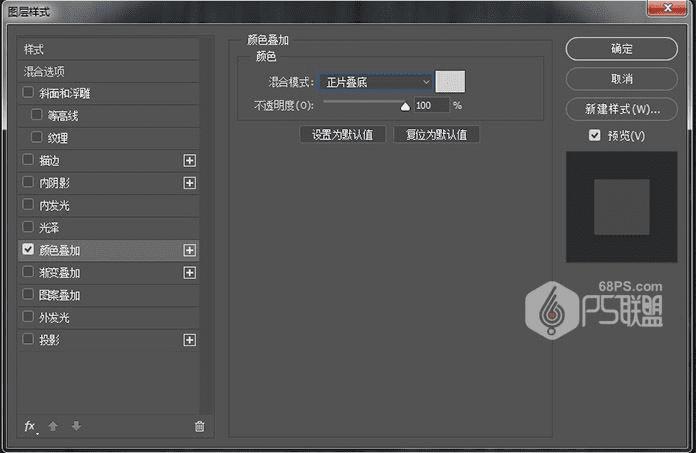Click the plus icon beside 渐变叠加
This screenshot has height=453, width=696.
click(x=190, y=272)
